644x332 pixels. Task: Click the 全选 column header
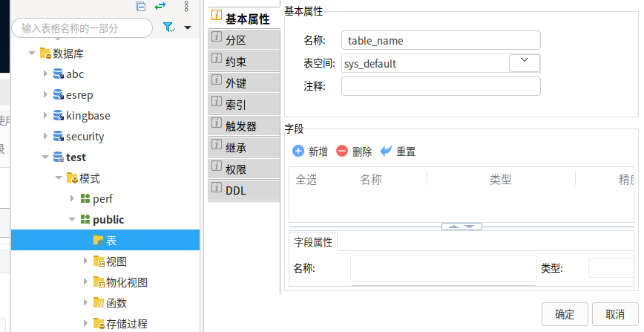tap(306, 180)
